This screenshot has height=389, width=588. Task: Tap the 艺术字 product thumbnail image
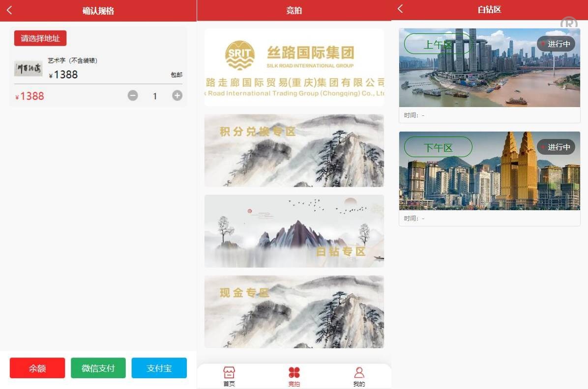pos(28,68)
